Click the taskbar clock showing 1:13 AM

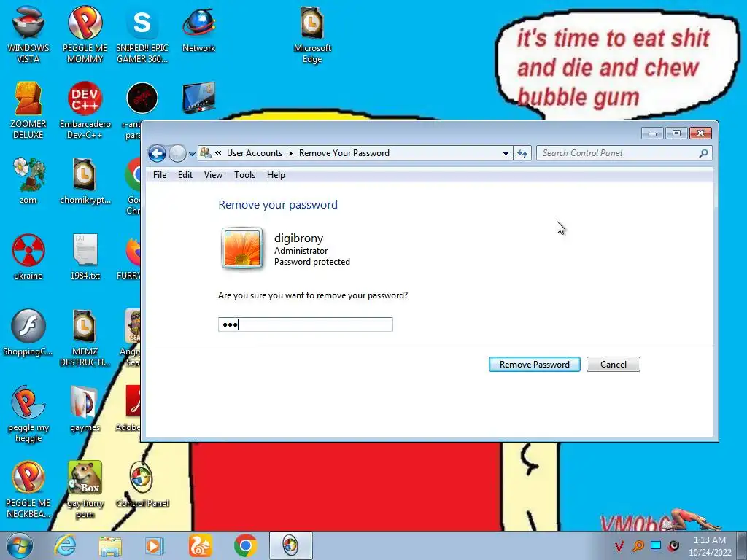[x=709, y=545]
